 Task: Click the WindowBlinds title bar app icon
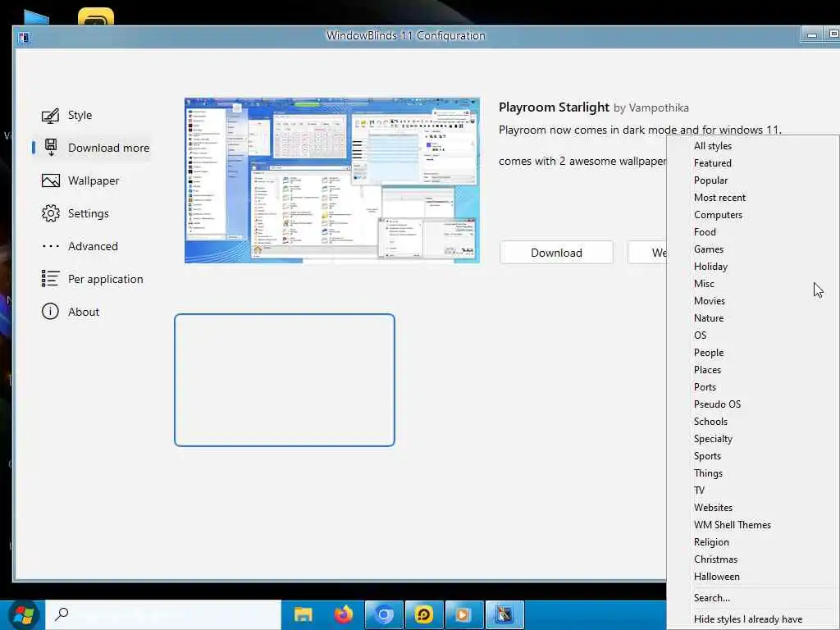pos(24,38)
